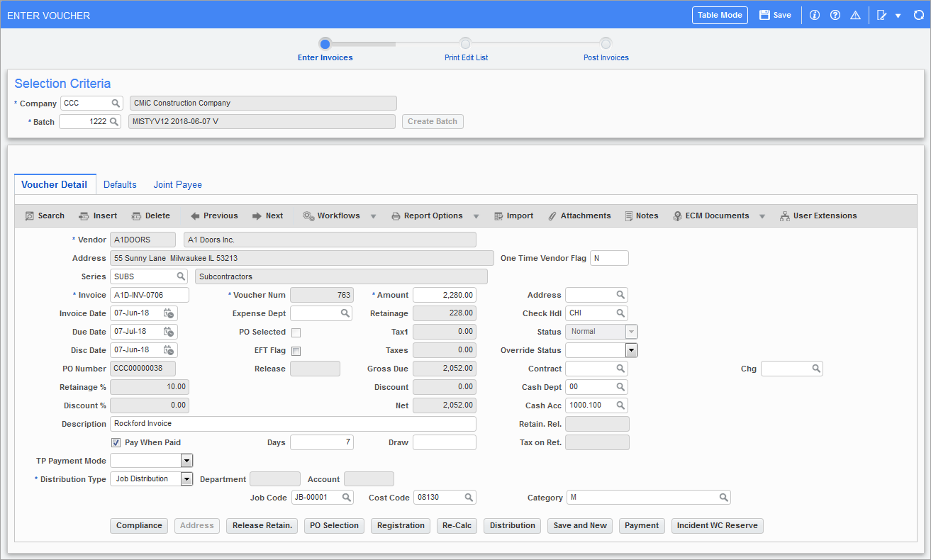Enable the EFT Flag checkbox
931x560 pixels.
(x=296, y=351)
